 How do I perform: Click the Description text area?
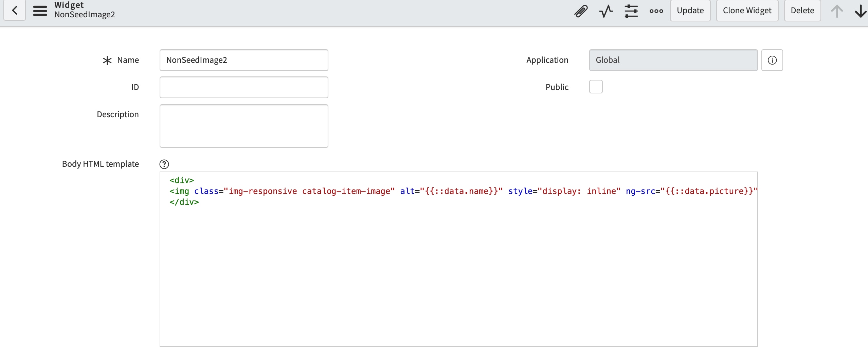[244, 126]
